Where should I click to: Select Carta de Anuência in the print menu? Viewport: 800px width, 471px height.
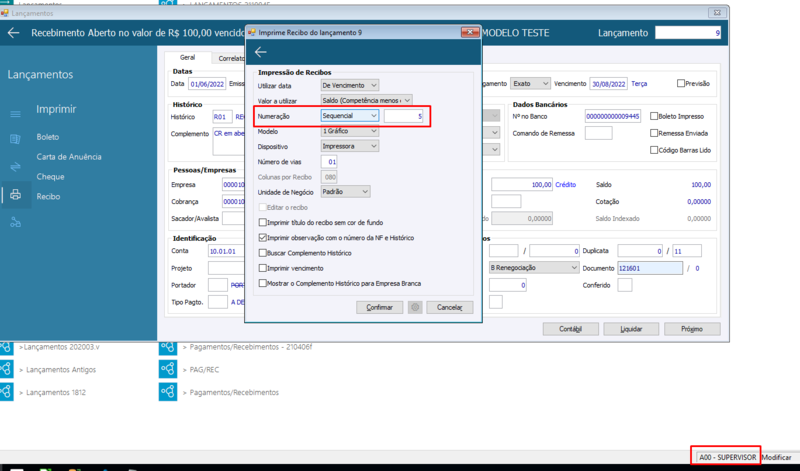tap(69, 157)
